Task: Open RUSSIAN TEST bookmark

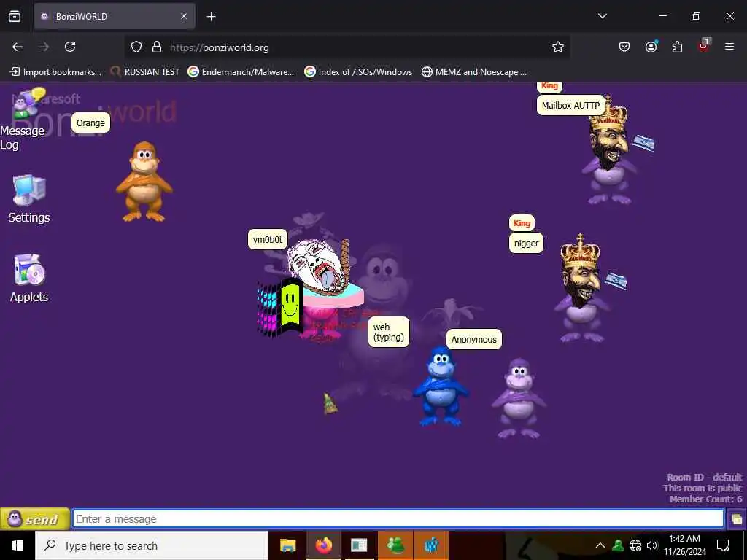Action: (145, 72)
